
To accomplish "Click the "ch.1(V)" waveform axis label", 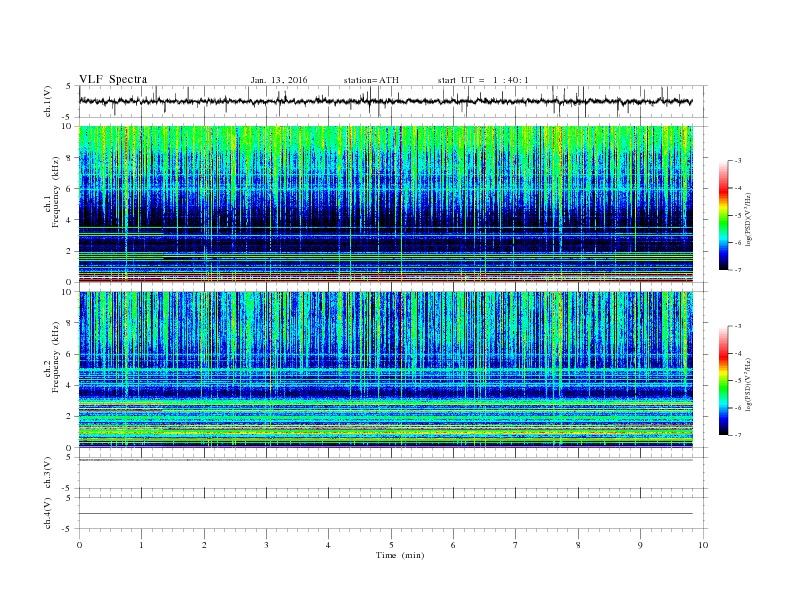I will (x=48, y=101).
